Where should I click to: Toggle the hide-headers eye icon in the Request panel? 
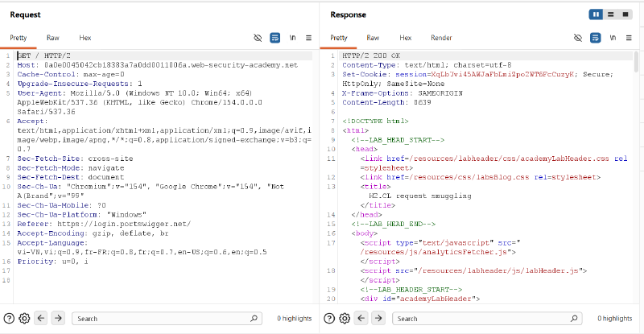(x=258, y=38)
